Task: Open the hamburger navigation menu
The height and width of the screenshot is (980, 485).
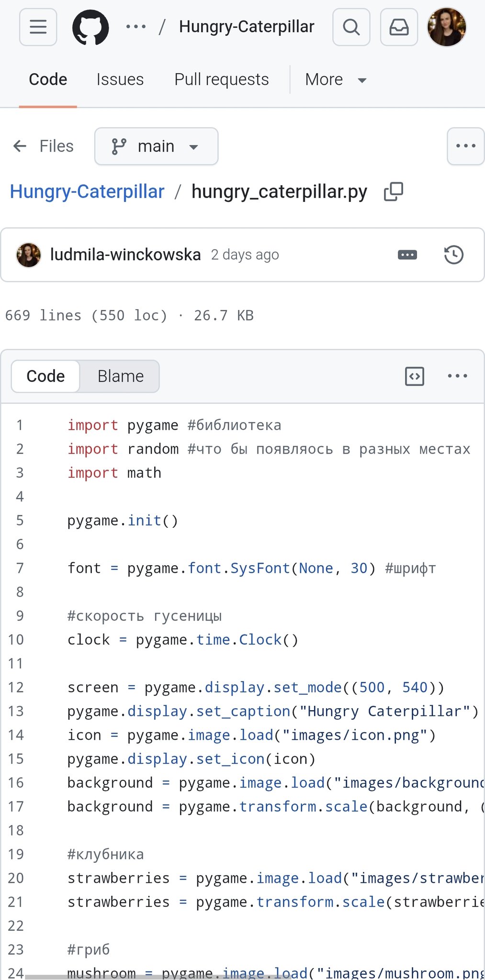Action: 38,27
